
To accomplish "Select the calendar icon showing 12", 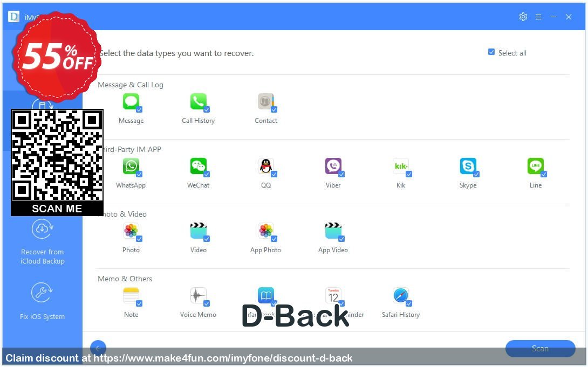I will click(x=333, y=295).
